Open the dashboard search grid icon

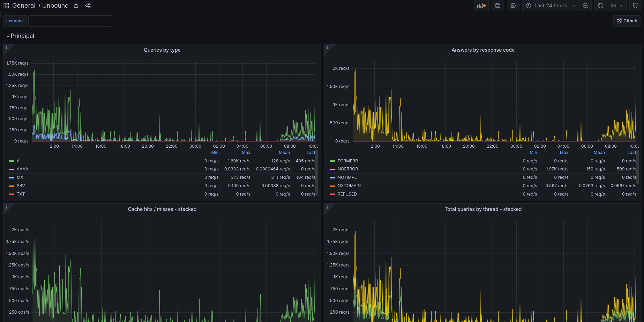[6, 6]
